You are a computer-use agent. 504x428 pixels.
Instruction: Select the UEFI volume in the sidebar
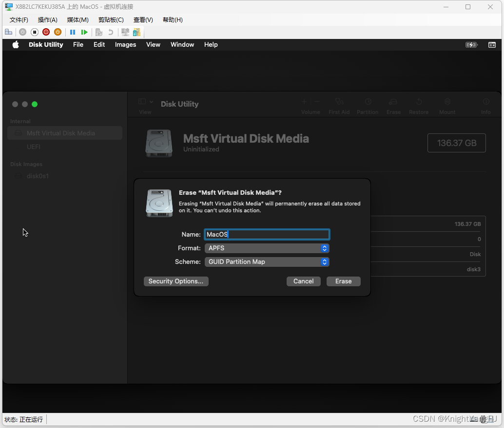[x=34, y=147]
